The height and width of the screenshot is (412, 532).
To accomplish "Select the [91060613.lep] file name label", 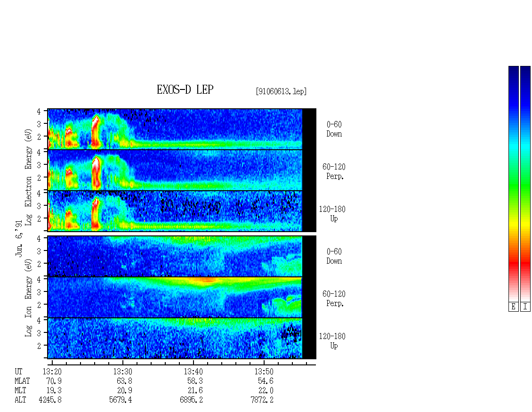I will tap(281, 91).
